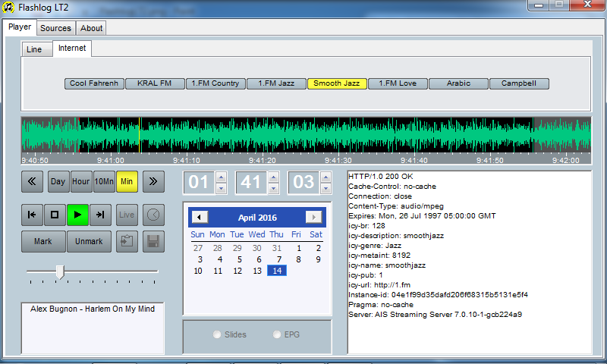Click the minute field showing 41
Viewport: 607px width, 364px height.
(x=251, y=183)
